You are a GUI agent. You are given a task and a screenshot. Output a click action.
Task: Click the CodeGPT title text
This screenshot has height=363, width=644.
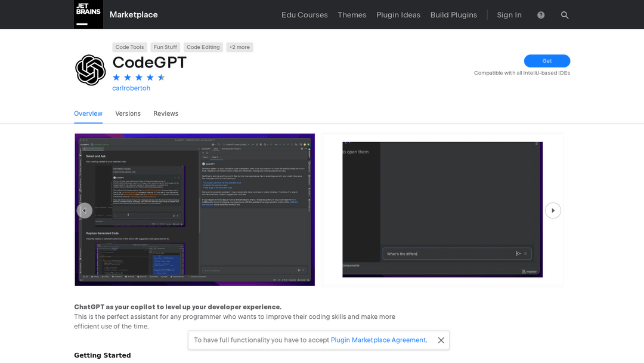[x=150, y=63]
